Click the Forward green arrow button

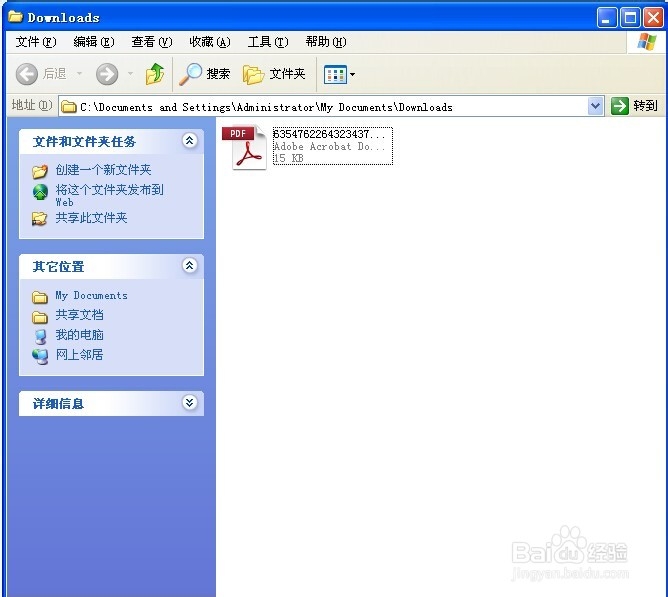click(x=107, y=74)
